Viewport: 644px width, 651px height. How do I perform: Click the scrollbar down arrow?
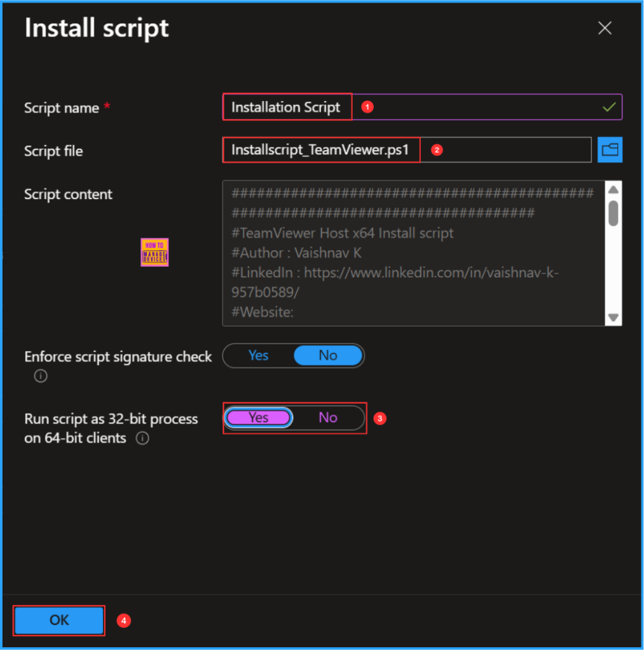click(x=612, y=317)
